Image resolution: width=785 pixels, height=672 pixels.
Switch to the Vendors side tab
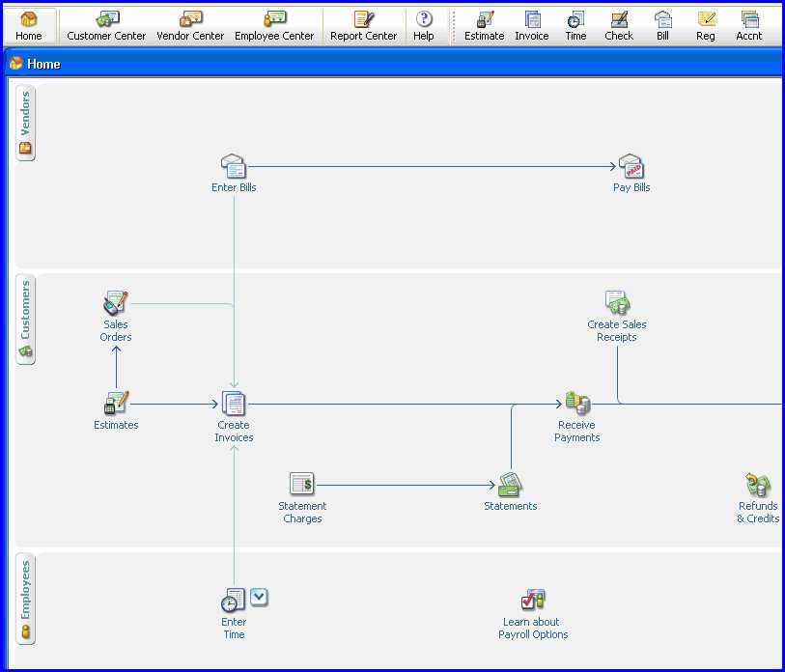pyautogui.click(x=26, y=123)
